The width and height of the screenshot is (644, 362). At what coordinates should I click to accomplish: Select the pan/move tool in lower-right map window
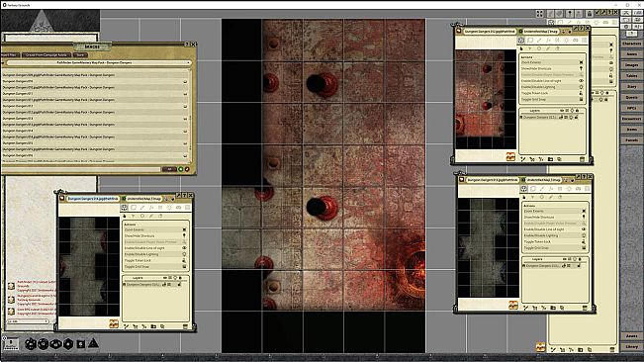click(x=523, y=189)
